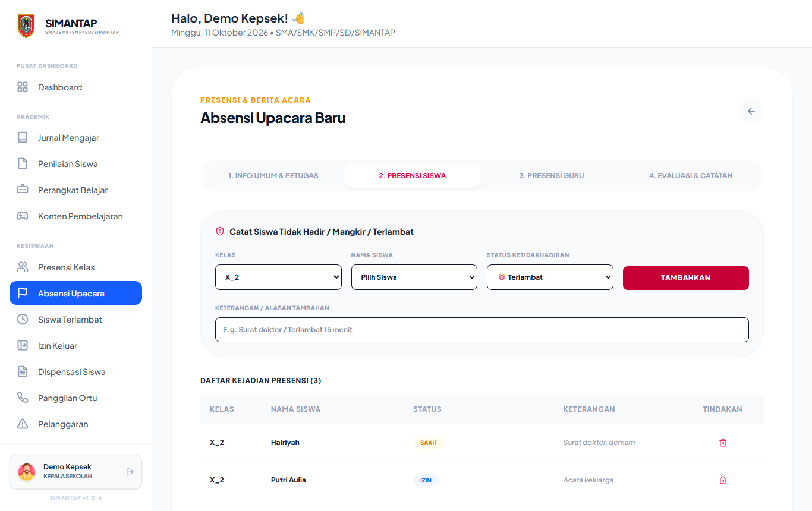Click the SIMANTAP v1.0.6 version label
This screenshot has width=812, height=511.
coord(75,498)
